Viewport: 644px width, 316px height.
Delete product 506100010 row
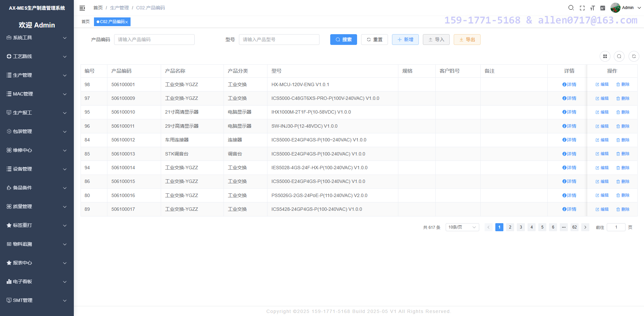click(x=623, y=112)
